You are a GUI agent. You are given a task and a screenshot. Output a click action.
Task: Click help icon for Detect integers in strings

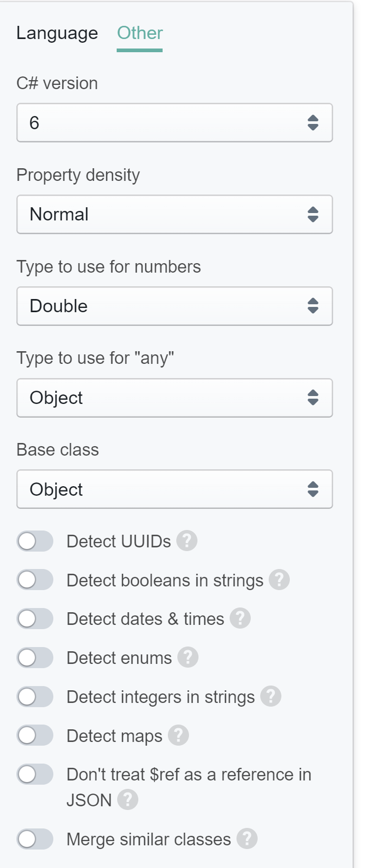(x=271, y=697)
